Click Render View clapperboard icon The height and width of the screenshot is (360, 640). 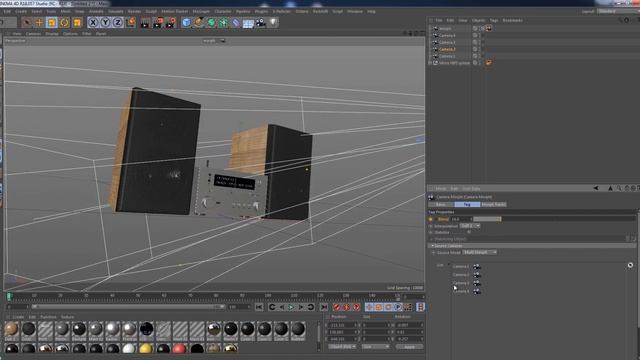pos(145,22)
